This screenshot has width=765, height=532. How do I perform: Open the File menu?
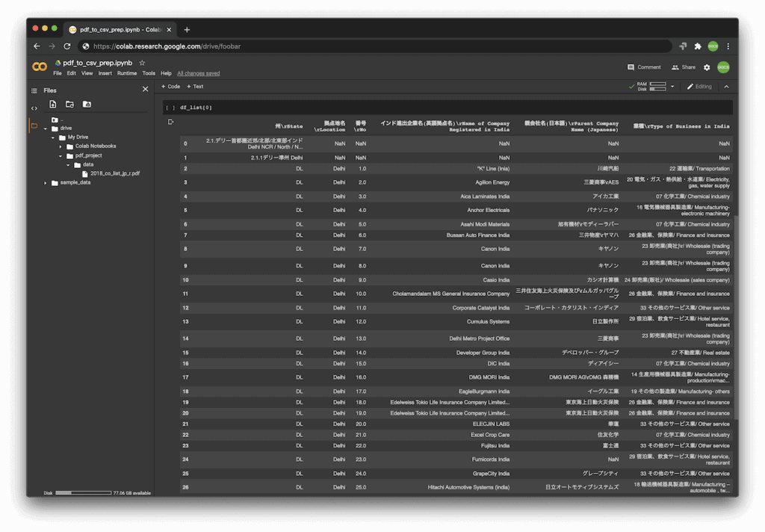58,74
